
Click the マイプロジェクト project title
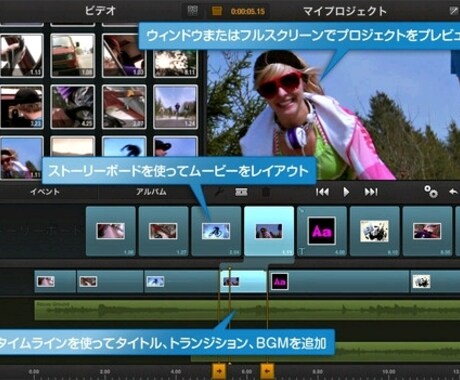(345, 11)
